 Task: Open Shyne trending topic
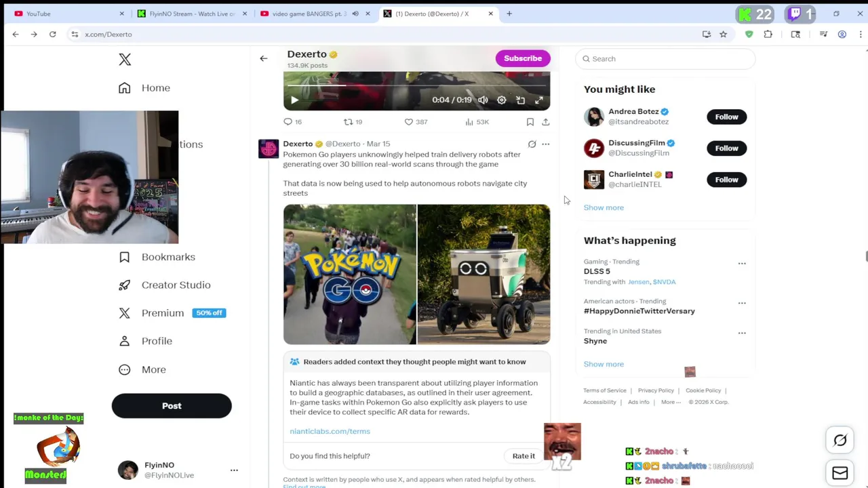(x=595, y=341)
